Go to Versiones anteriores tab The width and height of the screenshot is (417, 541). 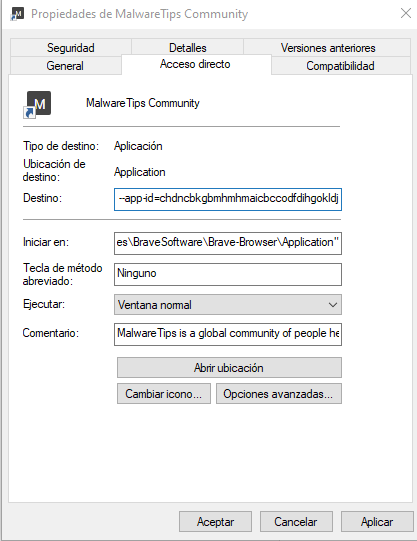coord(328,48)
